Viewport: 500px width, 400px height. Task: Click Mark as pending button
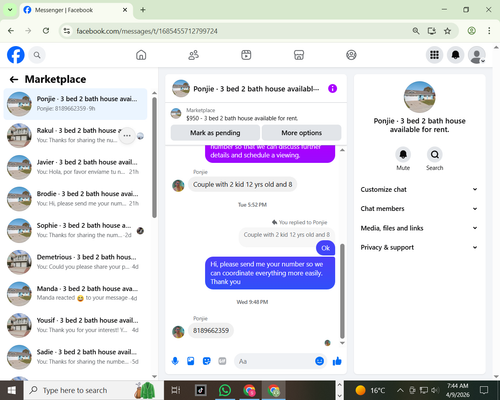tap(215, 133)
